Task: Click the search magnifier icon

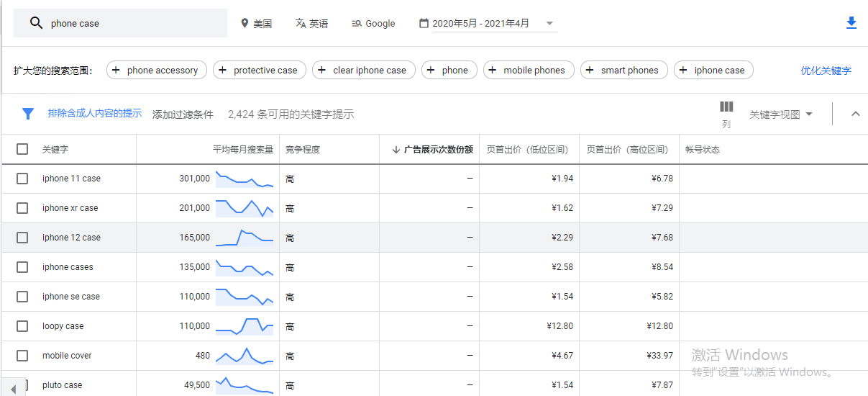Action: (x=36, y=23)
